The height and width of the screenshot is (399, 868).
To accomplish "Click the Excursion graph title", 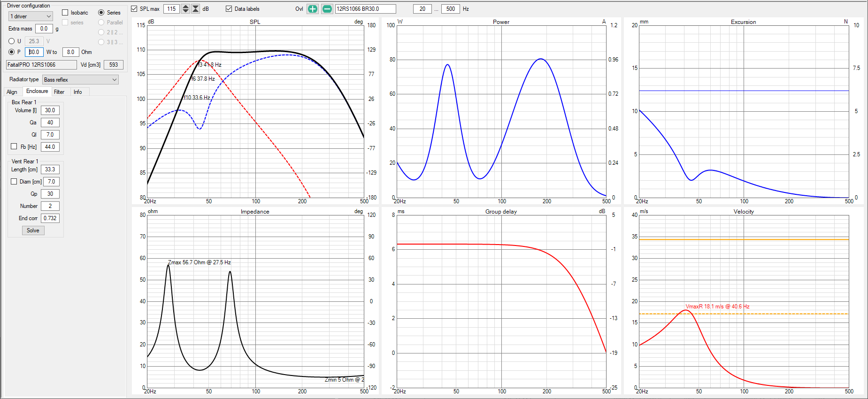I will (744, 22).
